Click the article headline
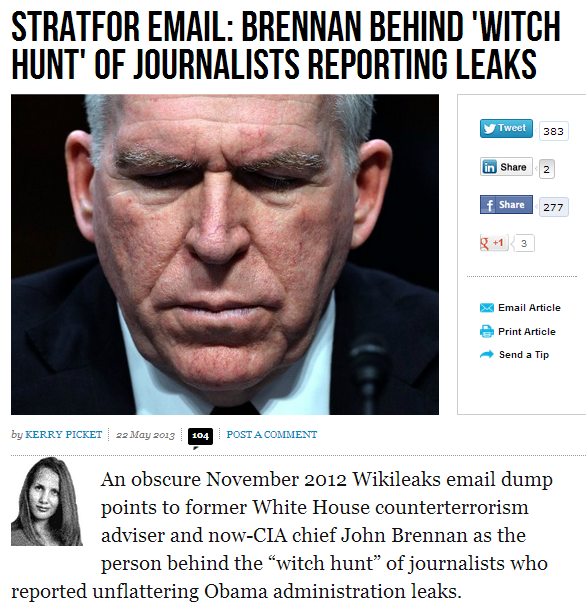586x607 pixels. [x=286, y=45]
